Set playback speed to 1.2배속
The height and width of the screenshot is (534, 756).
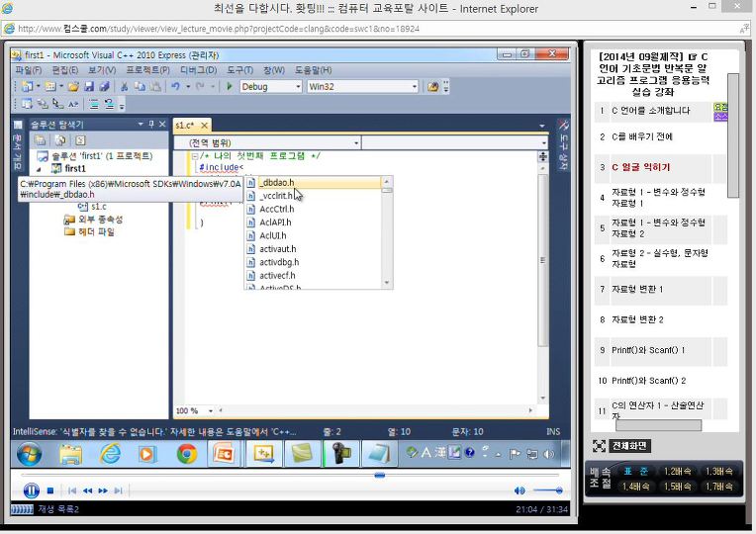tap(678, 472)
